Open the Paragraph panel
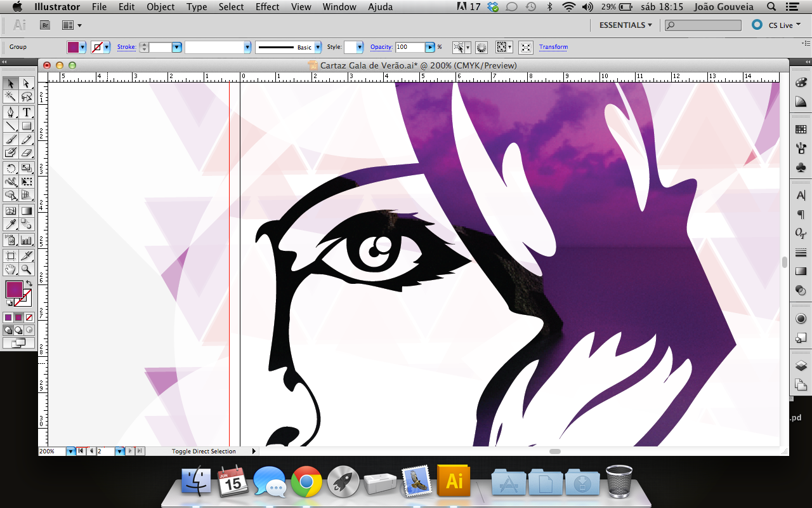 (x=801, y=215)
